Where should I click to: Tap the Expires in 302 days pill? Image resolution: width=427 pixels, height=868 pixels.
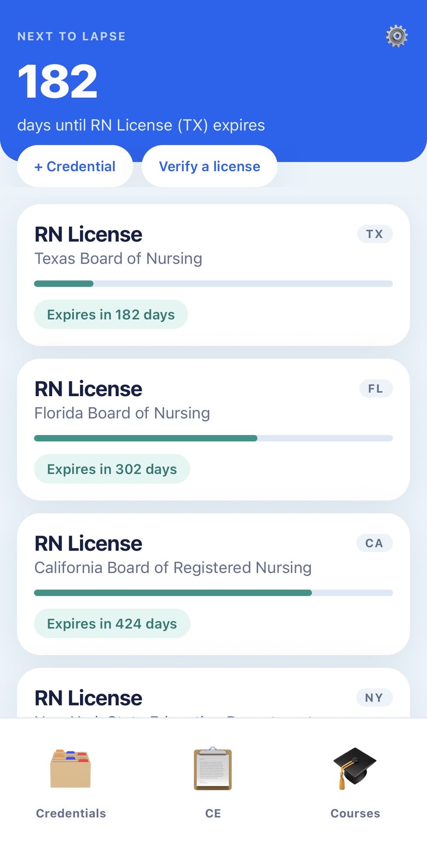[x=112, y=469]
